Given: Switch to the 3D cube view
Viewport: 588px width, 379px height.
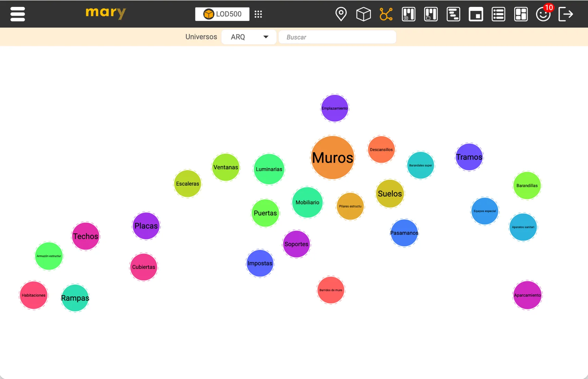Looking at the screenshot, I should (364, 14).
